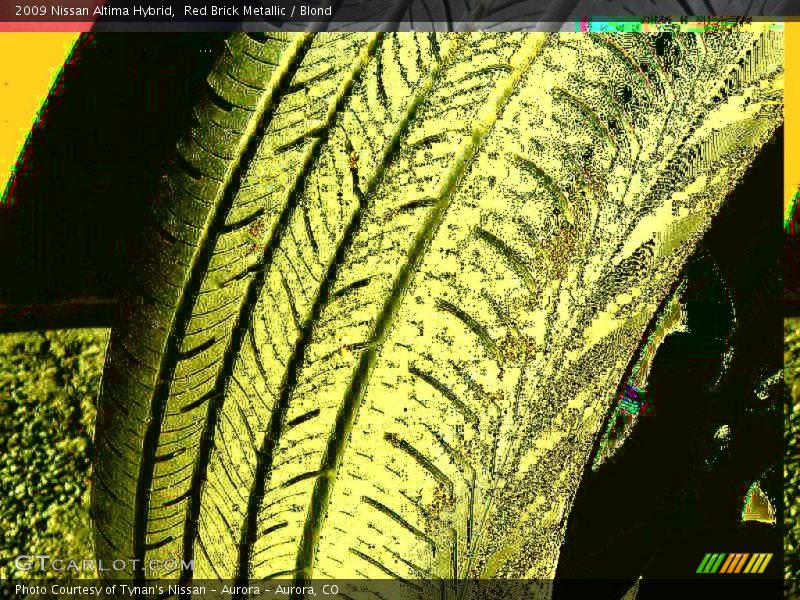Click the empty middle of the bottom caption bar
This screenshot has width=800, height=600.
click(520, 590)
